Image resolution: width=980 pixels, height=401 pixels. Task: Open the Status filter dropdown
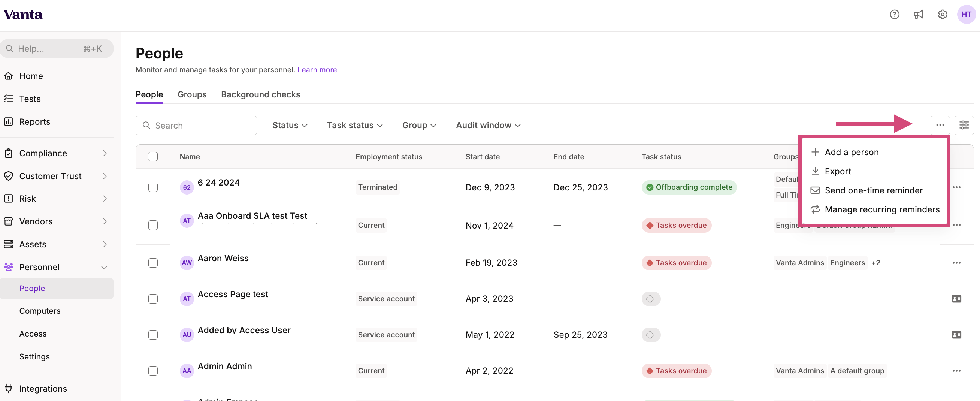290,125
